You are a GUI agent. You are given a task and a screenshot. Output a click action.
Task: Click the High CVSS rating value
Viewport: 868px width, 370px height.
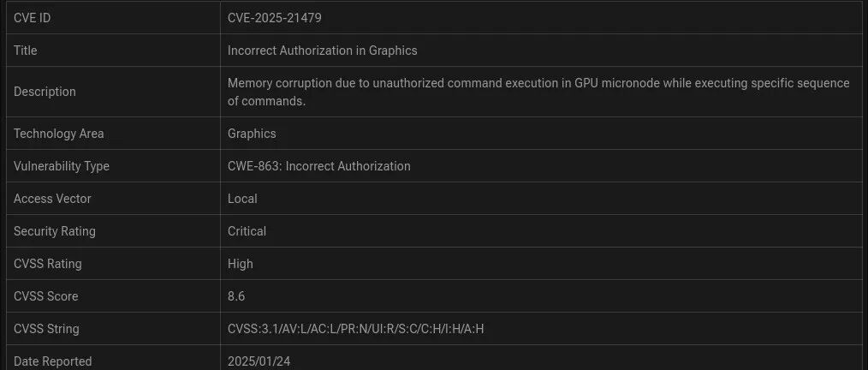point(241,264)
